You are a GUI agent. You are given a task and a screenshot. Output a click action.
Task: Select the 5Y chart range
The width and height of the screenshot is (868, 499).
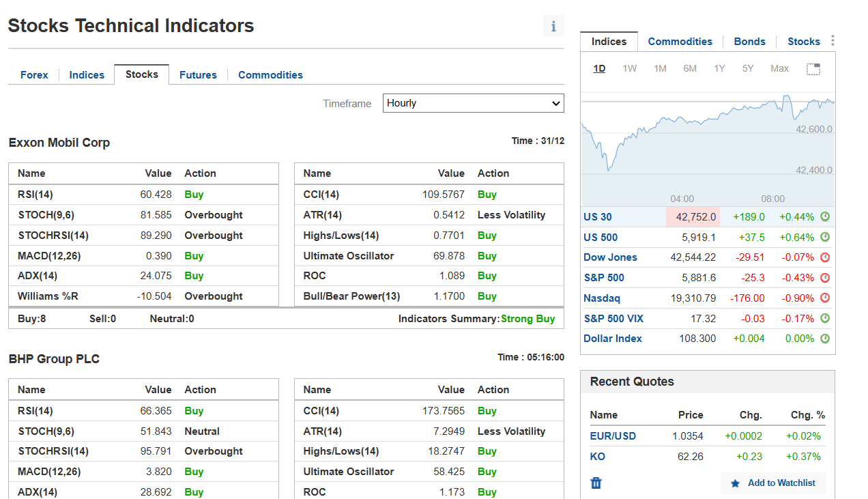[x=748, y=68]
